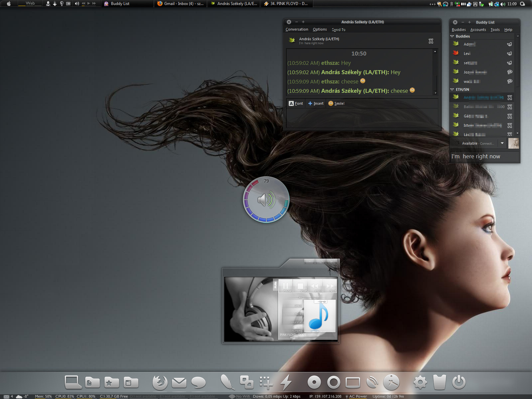Pause the Pink Floyd track
The height and width of the screenshot is (399, 532).
(x=286, y=286)
